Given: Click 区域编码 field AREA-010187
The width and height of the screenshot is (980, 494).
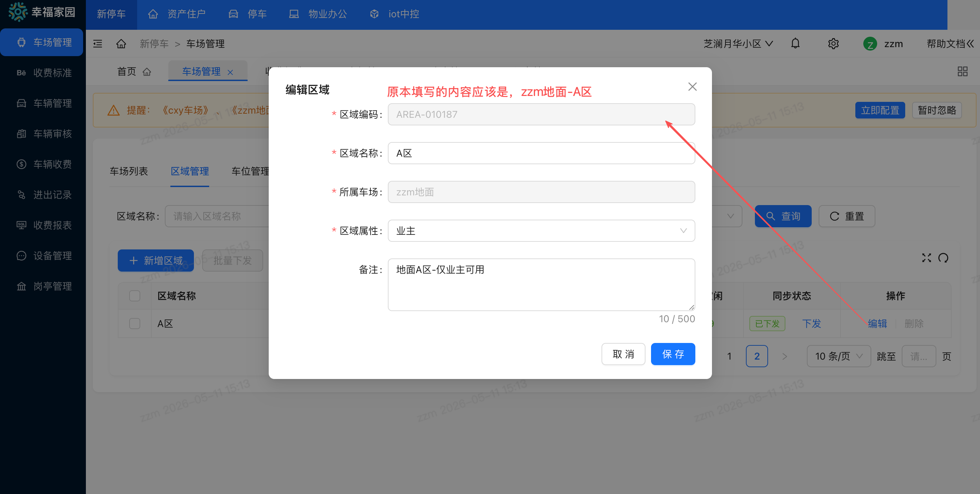Looking at the screenshot, I should pos(541,114).
